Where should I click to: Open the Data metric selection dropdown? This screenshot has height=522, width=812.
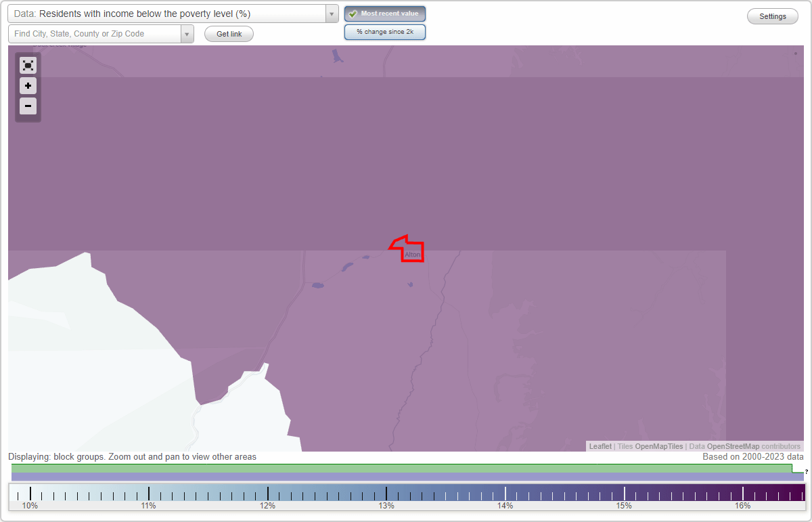331,13
